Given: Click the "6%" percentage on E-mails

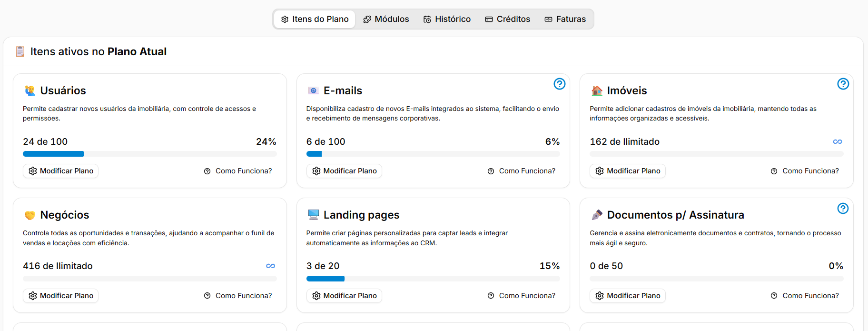Looking at the screenshot, I should [552, 141].
